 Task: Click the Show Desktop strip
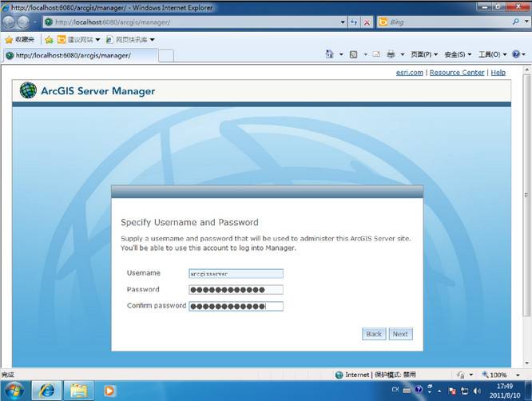(529, 391)
